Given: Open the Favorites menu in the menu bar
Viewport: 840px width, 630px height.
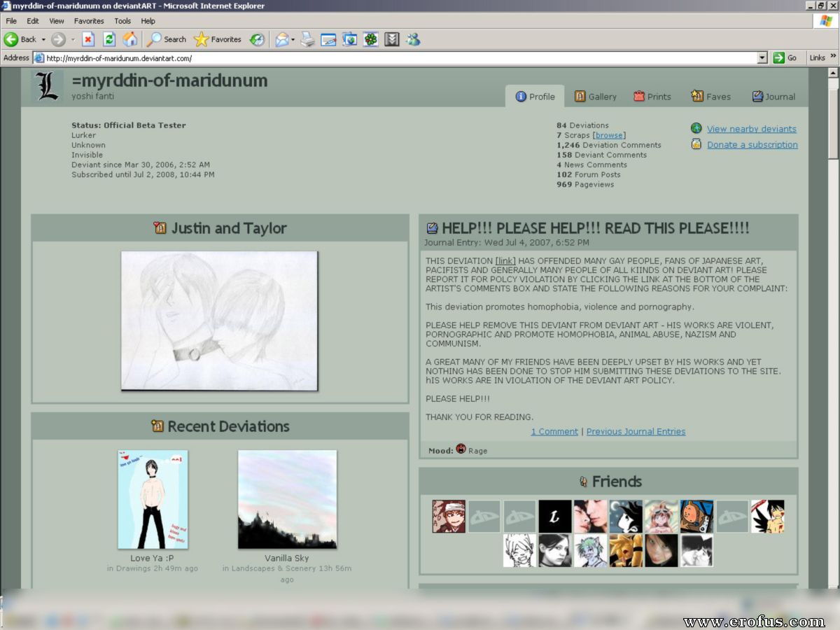Looking at the screenshot, I should [x=89, y=21].
